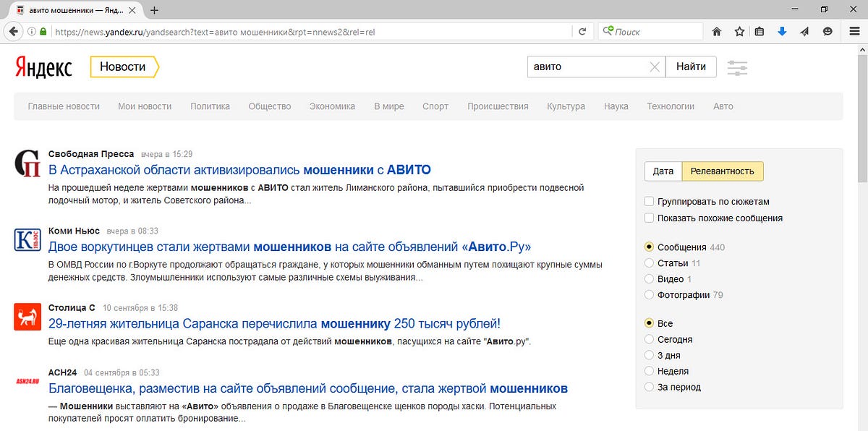
Task: Clear the search query with the X
Action: pos(654,67)
